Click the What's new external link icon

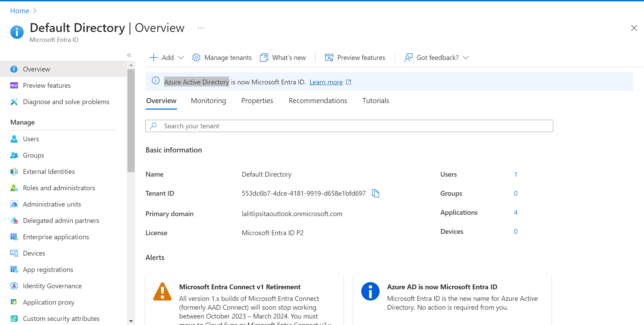[264, 58]
